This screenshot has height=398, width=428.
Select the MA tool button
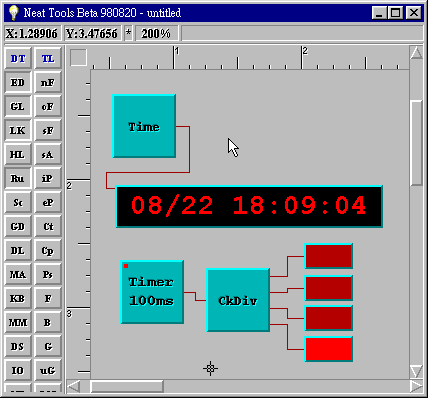point(18,274)
